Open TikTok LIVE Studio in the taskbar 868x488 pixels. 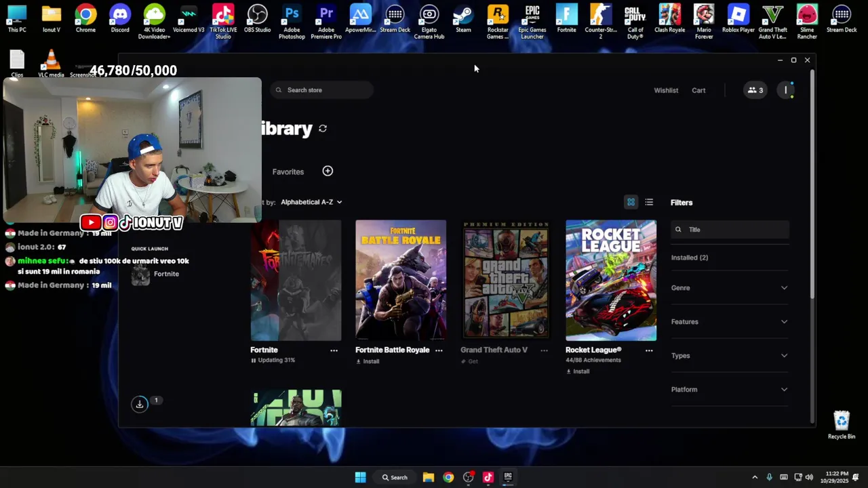pos(488,477)
